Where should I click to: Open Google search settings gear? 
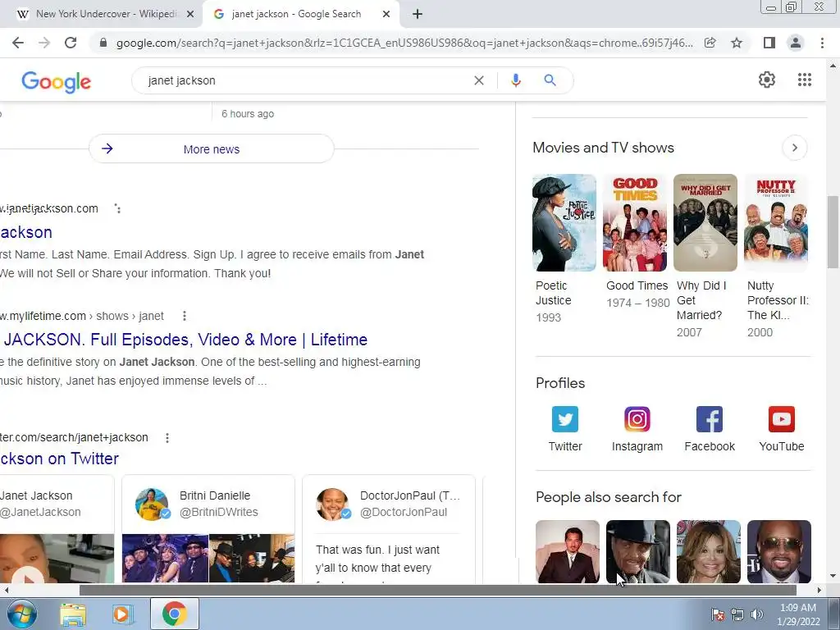767,80
